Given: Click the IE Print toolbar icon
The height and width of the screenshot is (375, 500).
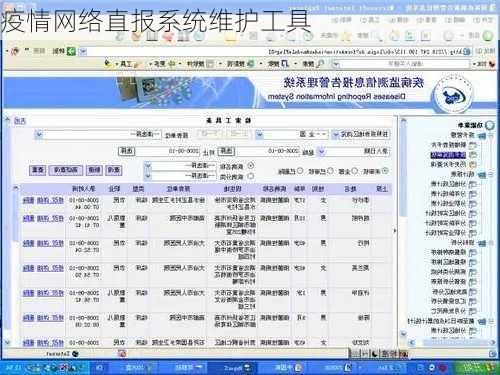Looking at the screenshot, I should [x=271, y=36].
